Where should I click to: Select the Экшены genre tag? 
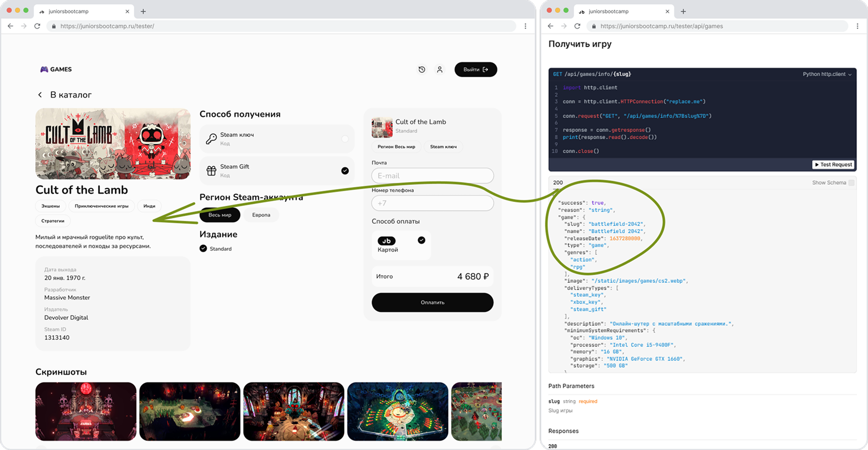pos(51,206)
